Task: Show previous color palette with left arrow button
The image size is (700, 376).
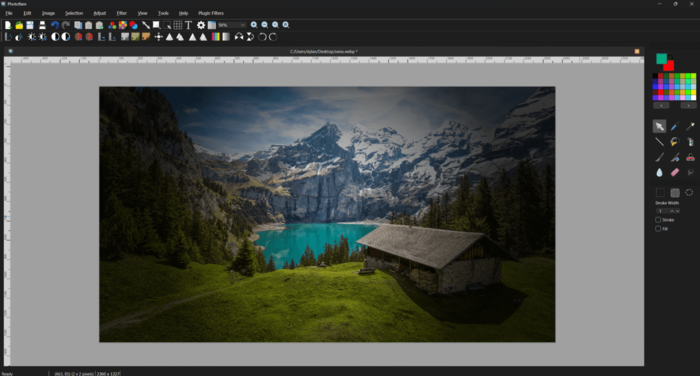Action: point(661,105)
